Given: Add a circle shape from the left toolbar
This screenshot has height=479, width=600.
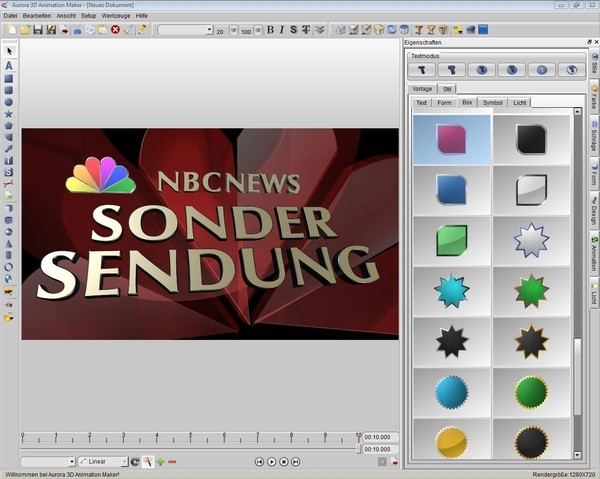Looking at the screenshot, I should pos(8,102).
